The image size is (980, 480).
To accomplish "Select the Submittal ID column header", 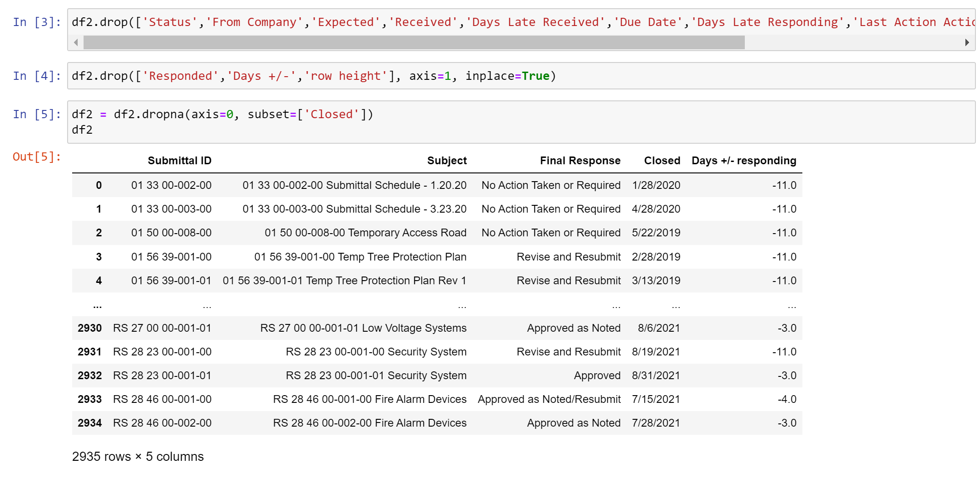I will [179, 161].
